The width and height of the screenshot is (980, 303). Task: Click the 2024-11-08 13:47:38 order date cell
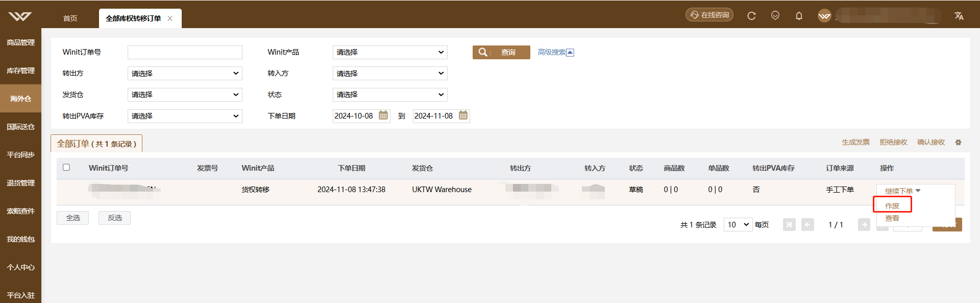pos(351,190)
